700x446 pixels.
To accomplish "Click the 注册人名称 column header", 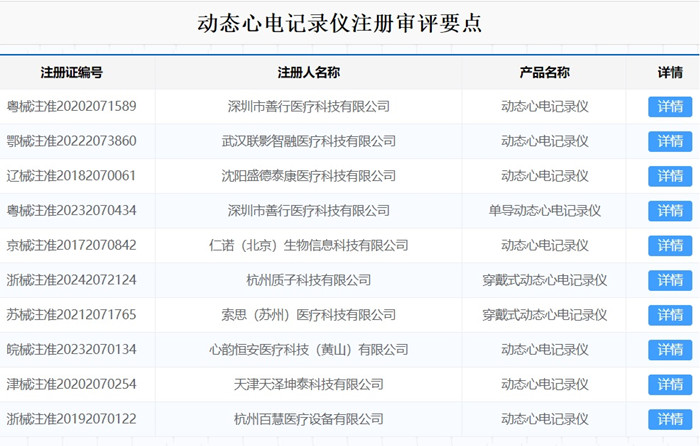I will [308, 72].
